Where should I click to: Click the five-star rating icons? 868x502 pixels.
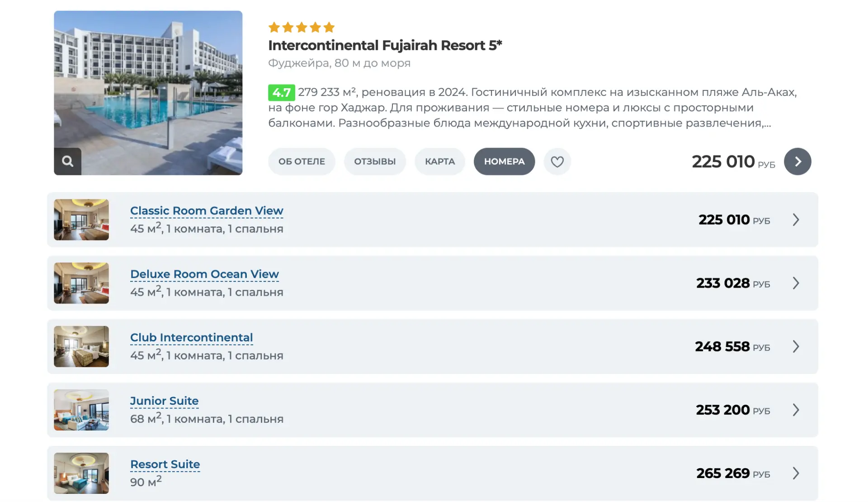(x=302, y=28)
